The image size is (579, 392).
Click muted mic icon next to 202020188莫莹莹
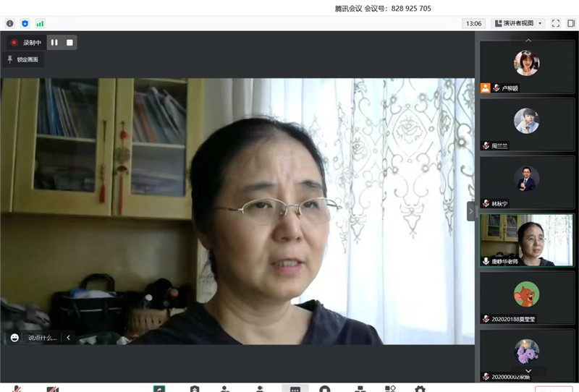[486, 318]
